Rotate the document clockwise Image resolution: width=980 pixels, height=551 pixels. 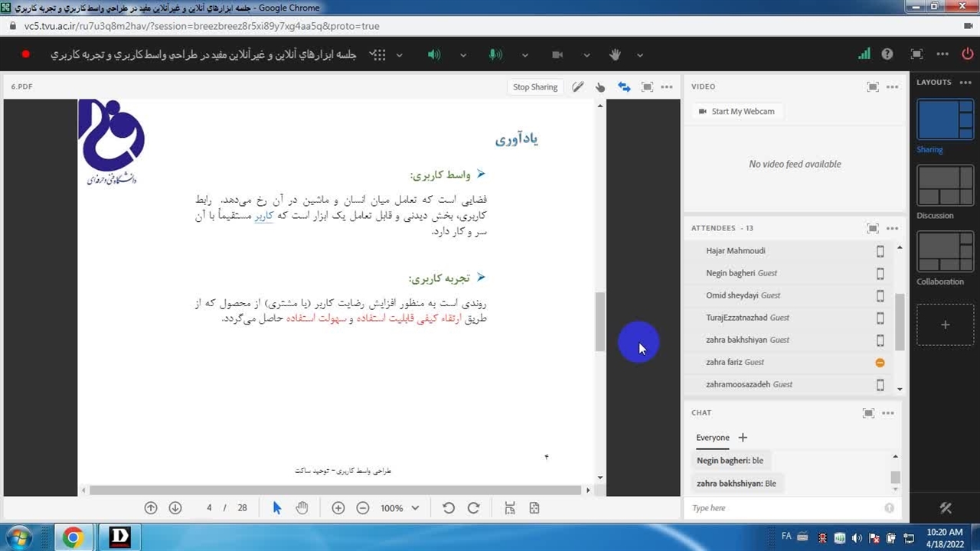[x=473, y=508]
